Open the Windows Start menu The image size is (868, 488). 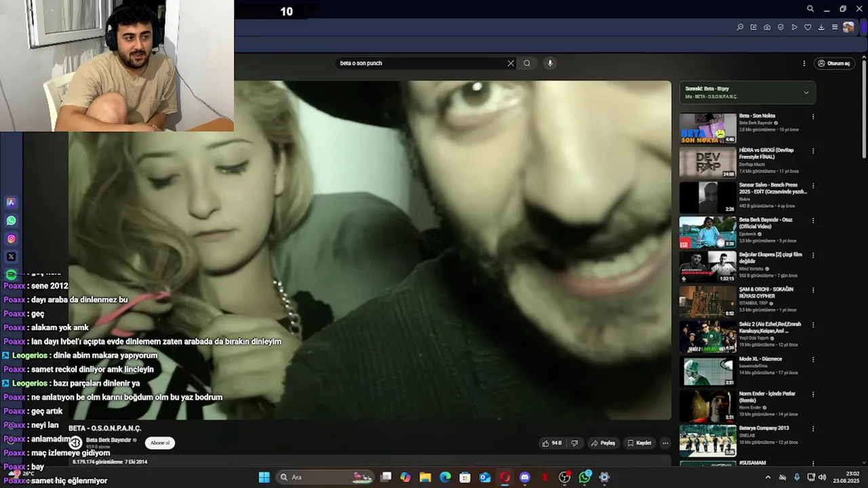(264, 477)
